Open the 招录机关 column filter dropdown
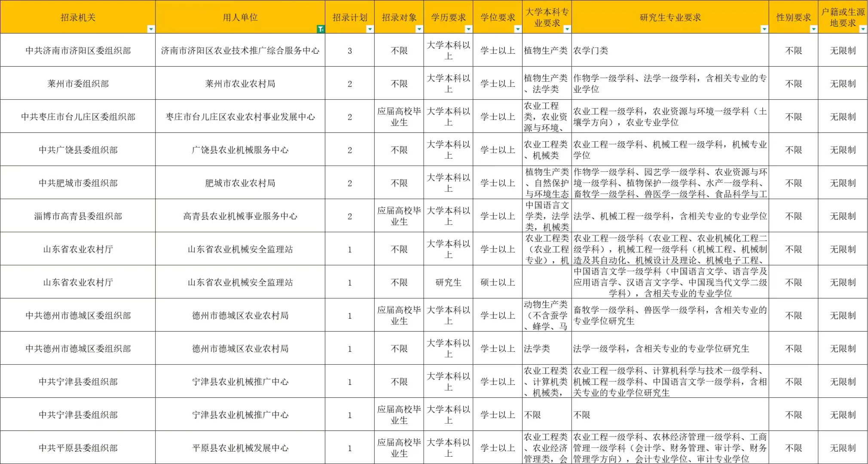This screenshot has width=868, height=464. (x=151, y=29)
